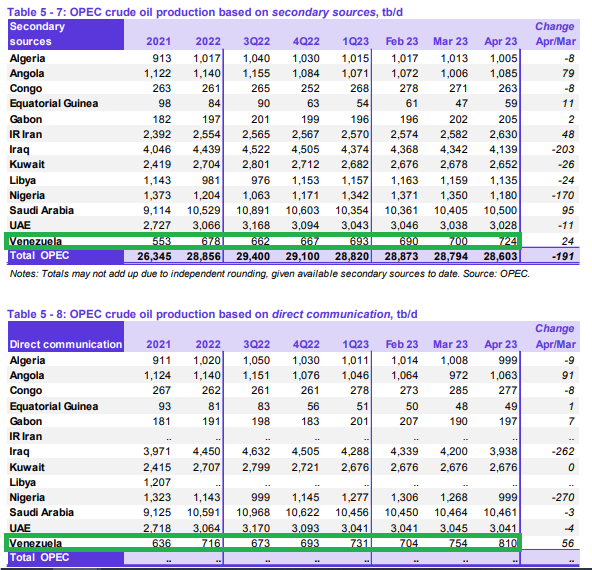Viewport: 592px width, 570px height.
Task: Click Venezuela's change value 56
Action: click(x=568, y=544)
